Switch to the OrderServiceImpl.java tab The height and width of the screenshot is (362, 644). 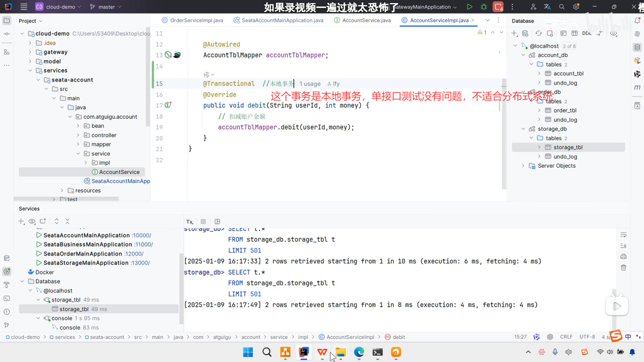(x=196, y=20)
